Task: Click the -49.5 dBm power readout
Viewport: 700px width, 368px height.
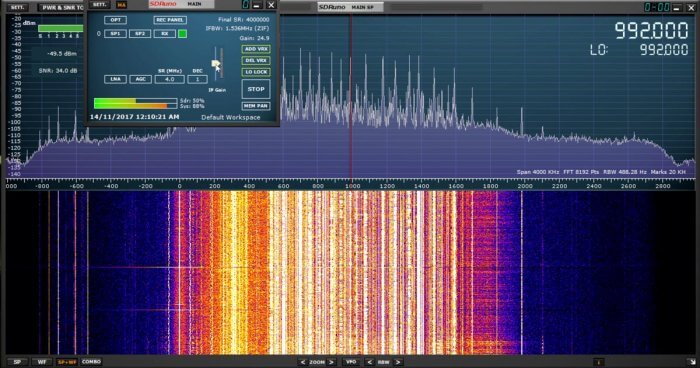Action: 62,54
